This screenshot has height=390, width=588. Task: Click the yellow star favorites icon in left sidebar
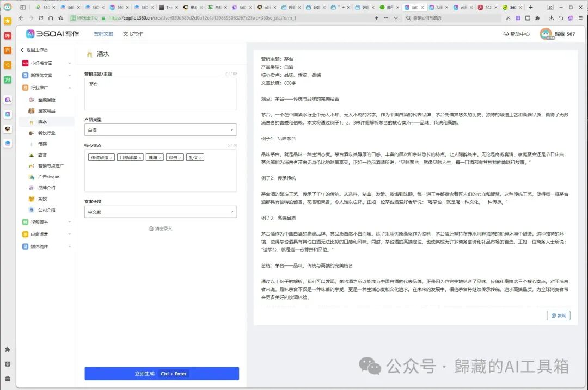click(8, 21)
